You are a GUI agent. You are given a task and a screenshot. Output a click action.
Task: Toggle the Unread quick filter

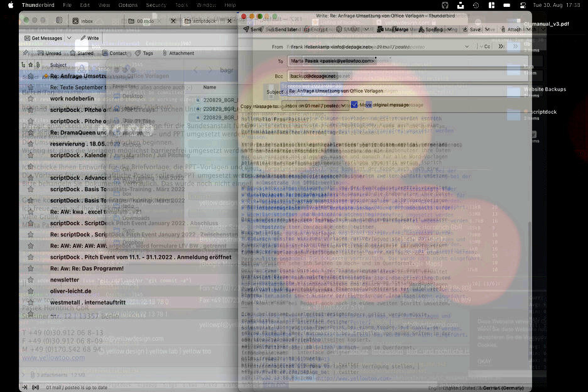50,53
